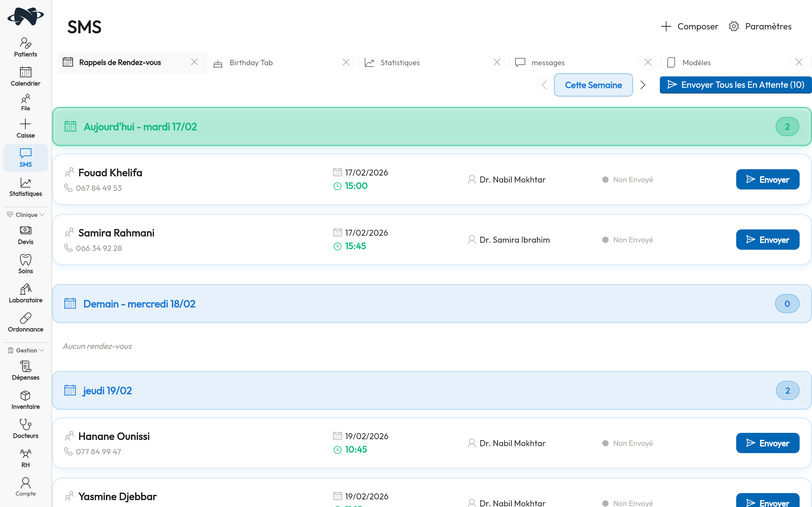The image size is (812, 507).
Task: Send the reminder to Fouad Khelifa
Action: [767, 180]
